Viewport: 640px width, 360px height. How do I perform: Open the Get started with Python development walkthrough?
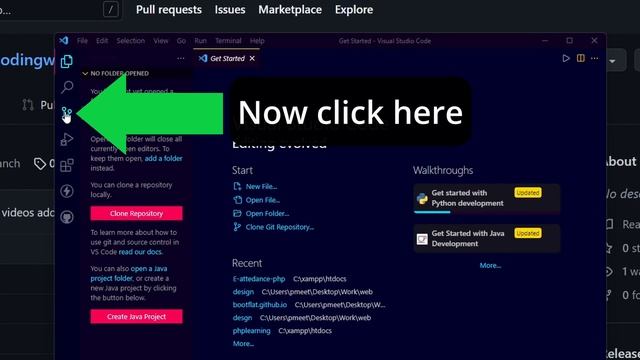tap(487, 199)
